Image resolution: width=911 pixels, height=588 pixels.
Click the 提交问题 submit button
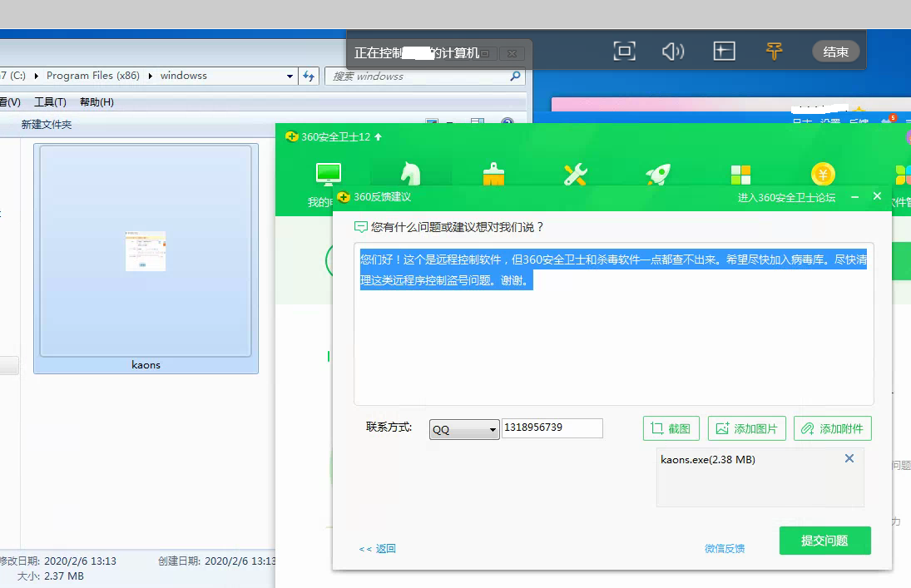824,541
